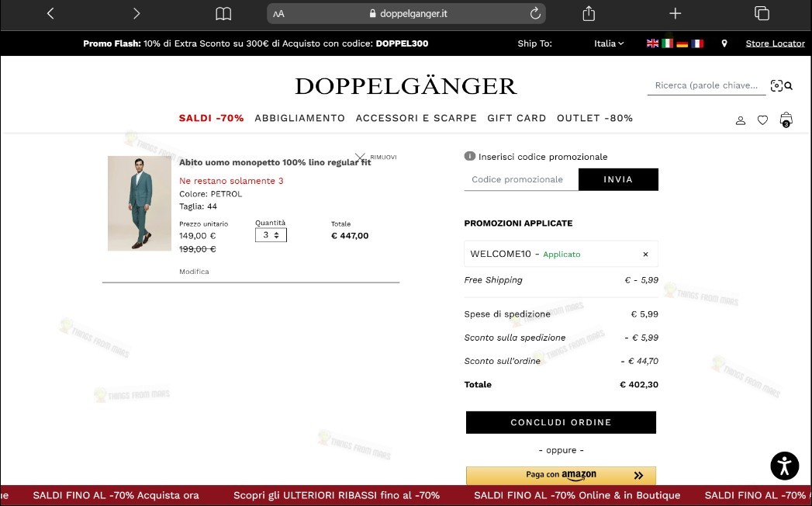This screenshot has height=506, width=812.
Task: Switch language with French flag
Action: [x=697, y=43]
